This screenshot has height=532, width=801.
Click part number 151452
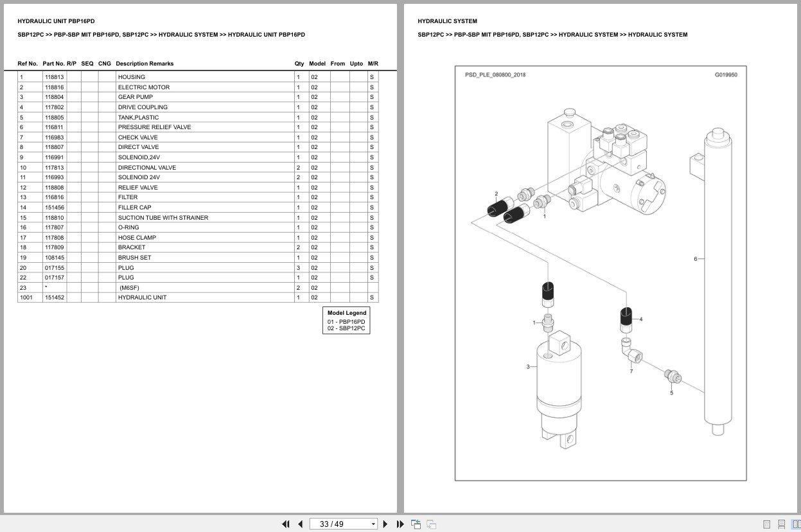[55, 297]
